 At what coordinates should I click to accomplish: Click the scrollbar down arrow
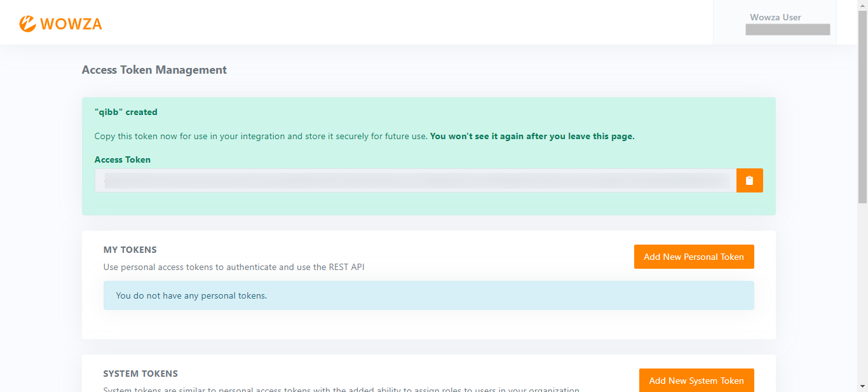click(862, 386)
